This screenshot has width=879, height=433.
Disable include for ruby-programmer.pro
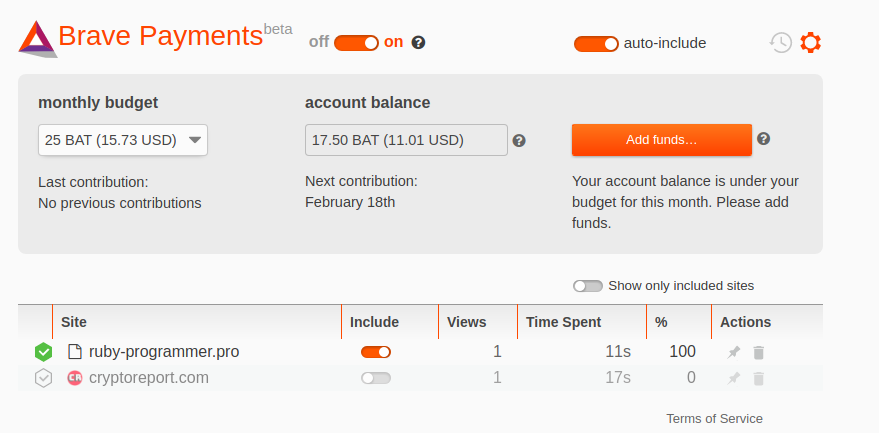376,352
